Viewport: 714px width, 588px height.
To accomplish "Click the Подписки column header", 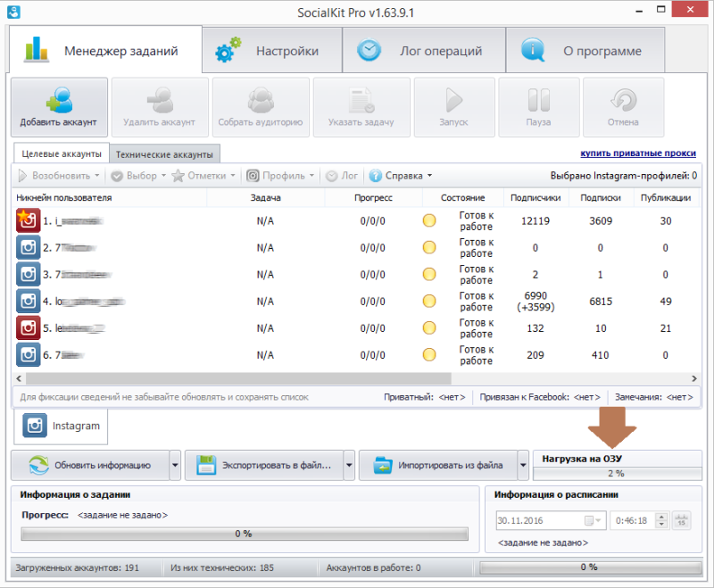I will (601, 198).
